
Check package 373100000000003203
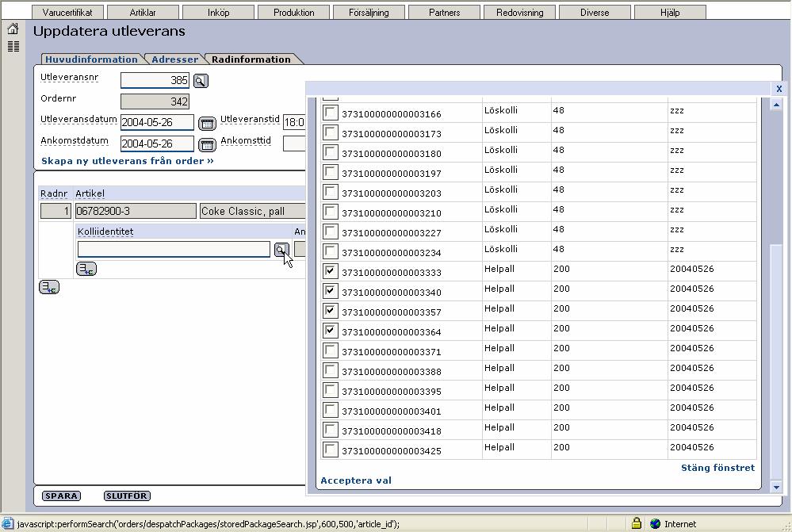tap(331, 192)
